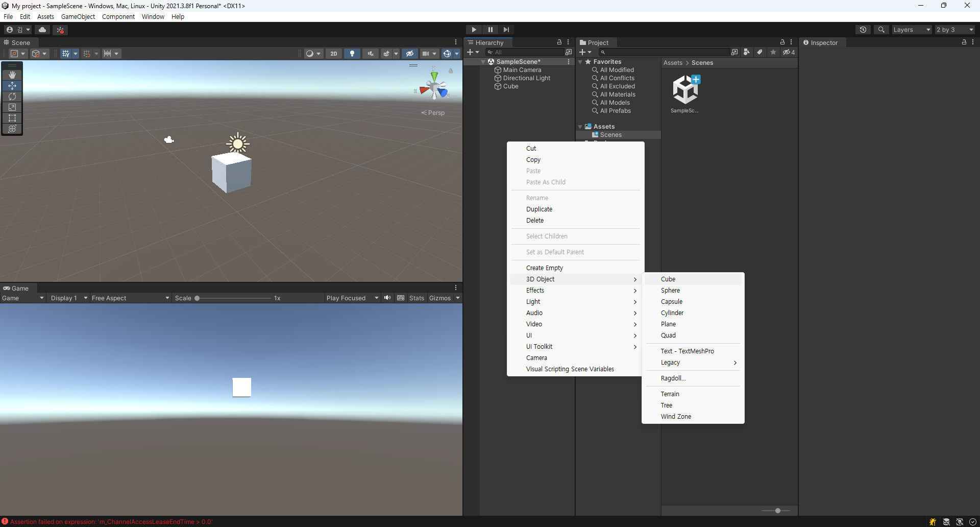Open Layers dropdown
This screenshot has width=980, height=527.
point(912,30)
